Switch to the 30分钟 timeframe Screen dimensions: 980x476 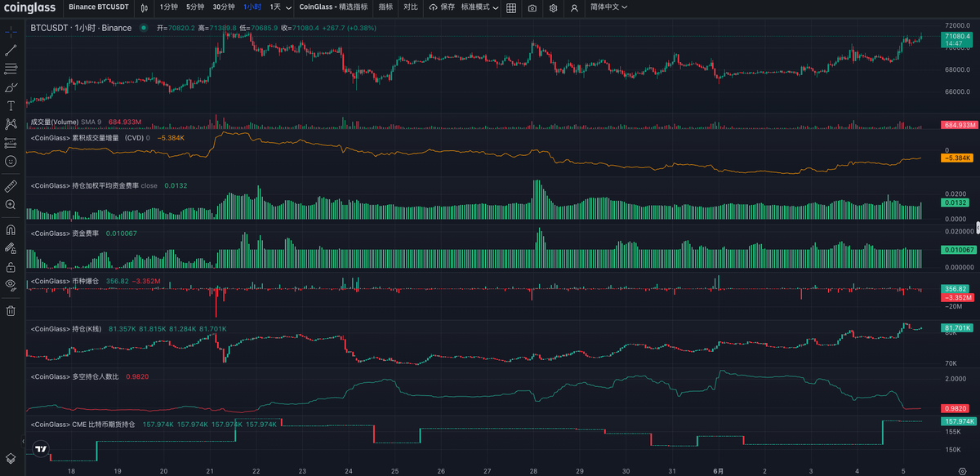point(224,7)
